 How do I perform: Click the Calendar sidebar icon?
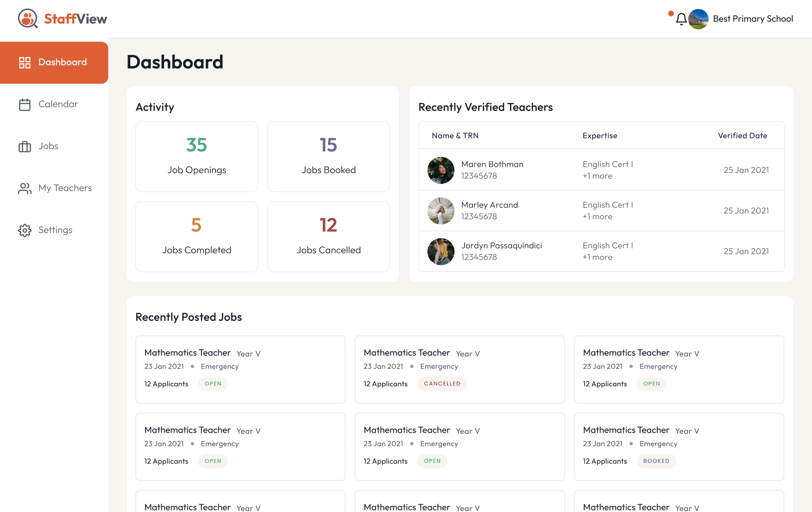(25, 104)
